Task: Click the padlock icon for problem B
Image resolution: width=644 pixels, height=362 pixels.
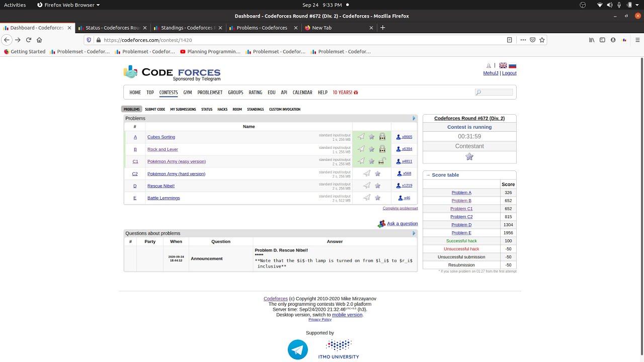Action: [382, 149]
